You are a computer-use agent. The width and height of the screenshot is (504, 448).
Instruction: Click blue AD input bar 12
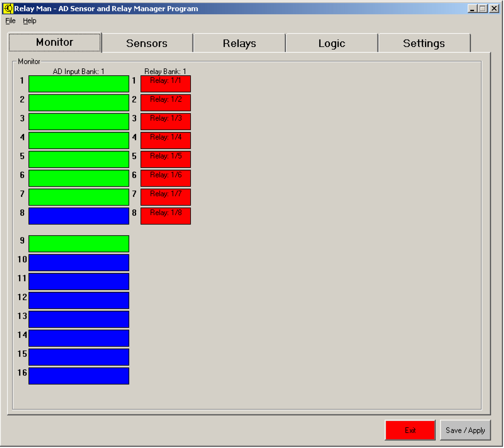coord(79,301)
